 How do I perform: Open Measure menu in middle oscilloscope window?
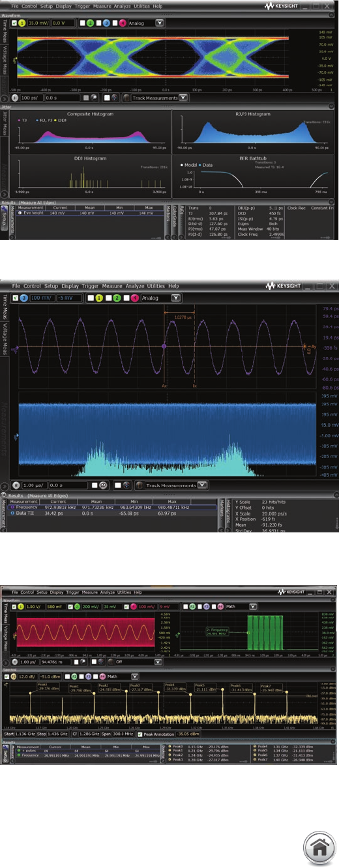(x=112, y=285)
